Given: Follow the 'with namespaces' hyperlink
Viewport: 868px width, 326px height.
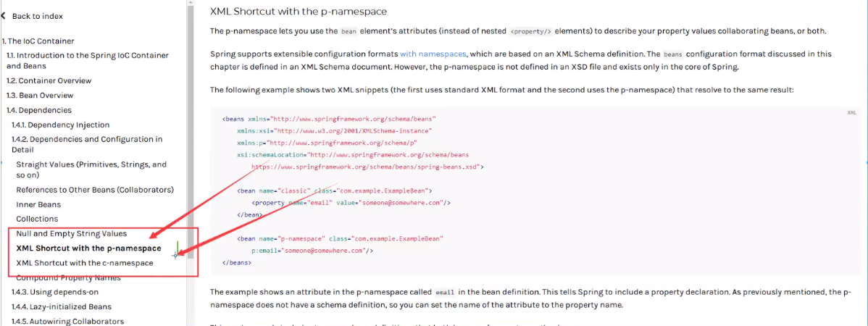Looking at the screenshot, I should (433, 54).
